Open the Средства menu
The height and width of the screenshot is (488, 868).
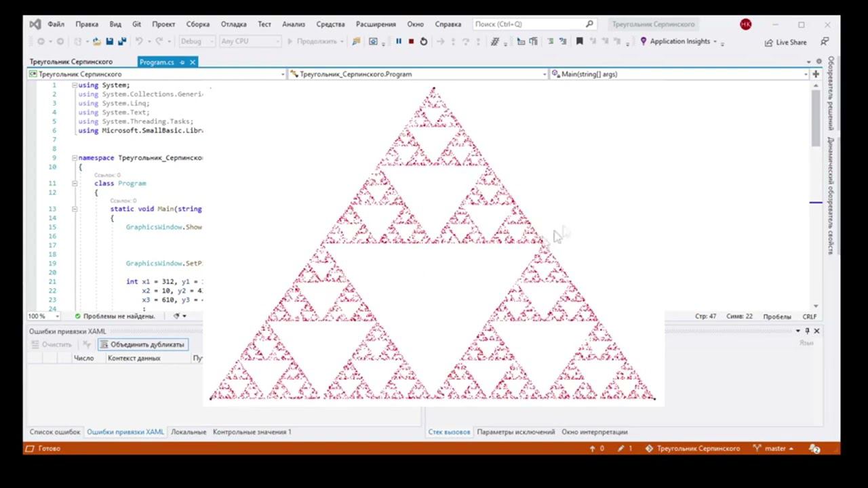[330, 24]
